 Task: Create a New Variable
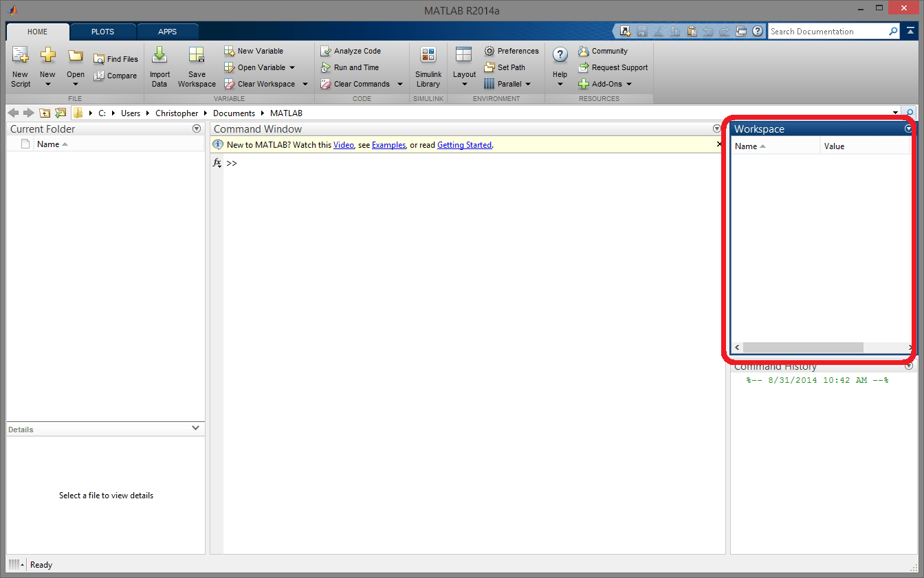[x=254, y=51]
